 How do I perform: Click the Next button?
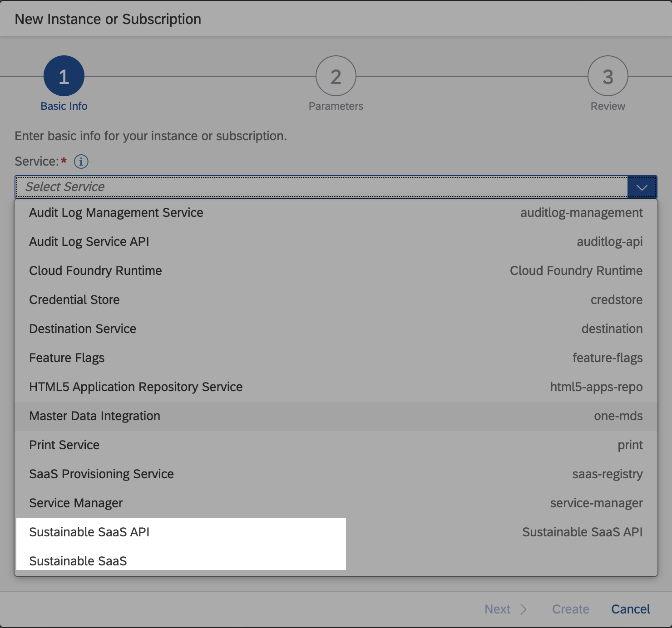coord(505,609)
